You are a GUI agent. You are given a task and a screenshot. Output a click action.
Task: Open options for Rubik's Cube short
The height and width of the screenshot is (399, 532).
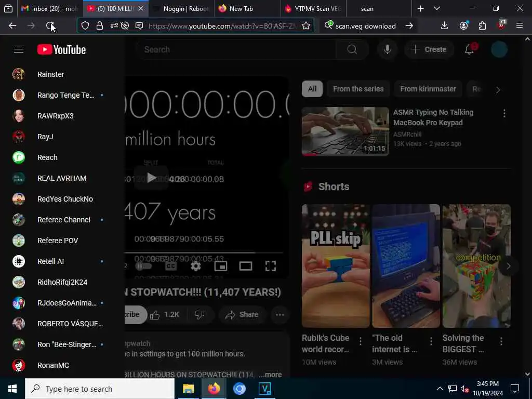pos(361,341)
